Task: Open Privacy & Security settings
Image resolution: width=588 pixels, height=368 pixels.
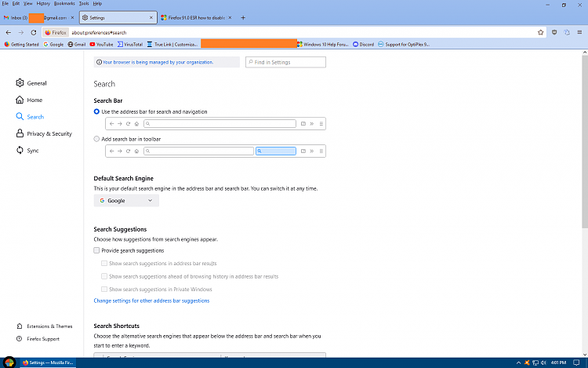Action: click(44, 134)
